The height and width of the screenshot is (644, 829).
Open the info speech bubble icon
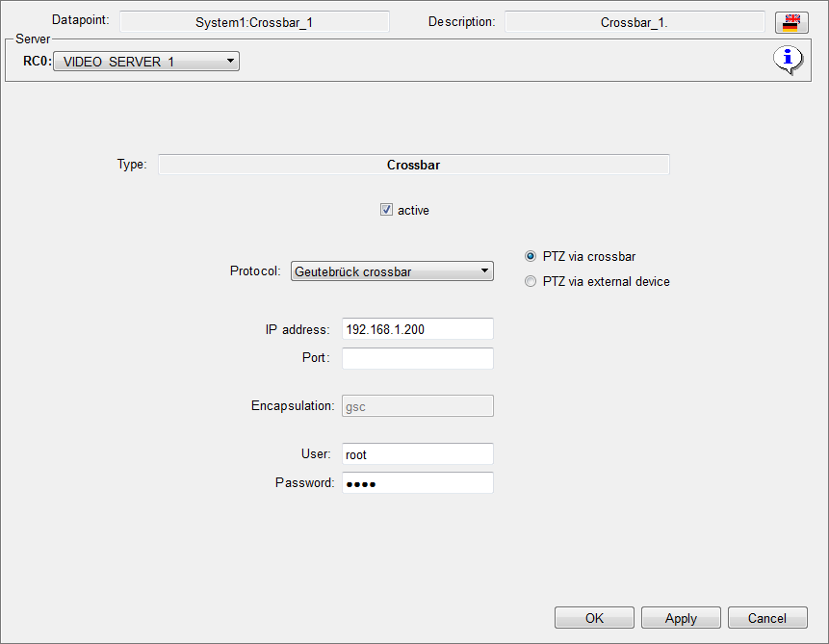coord(789,61)
